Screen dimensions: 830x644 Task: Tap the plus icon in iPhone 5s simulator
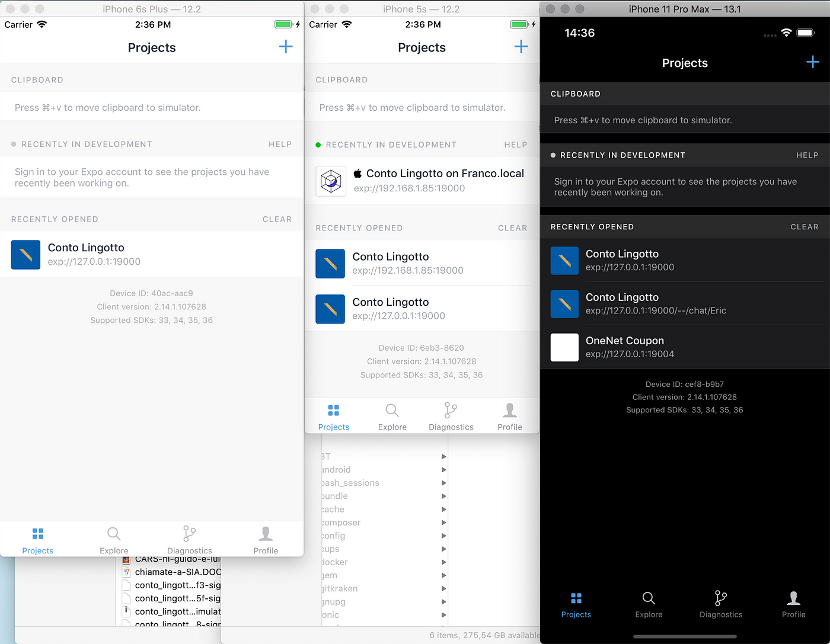click(521, 47)
